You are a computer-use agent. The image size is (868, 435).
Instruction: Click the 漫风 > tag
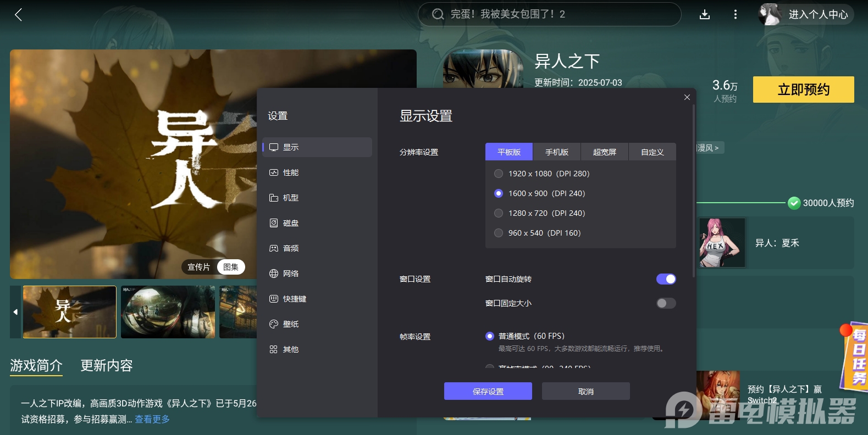[710, 148]
